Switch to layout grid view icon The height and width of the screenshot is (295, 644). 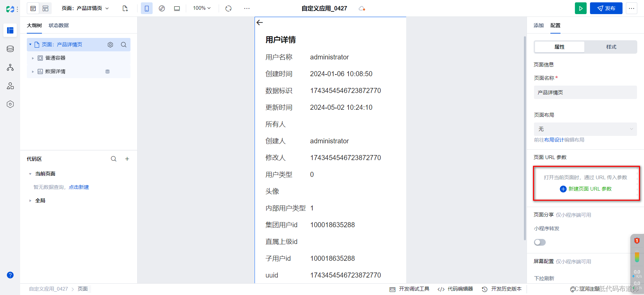click(x=46, y=8)
